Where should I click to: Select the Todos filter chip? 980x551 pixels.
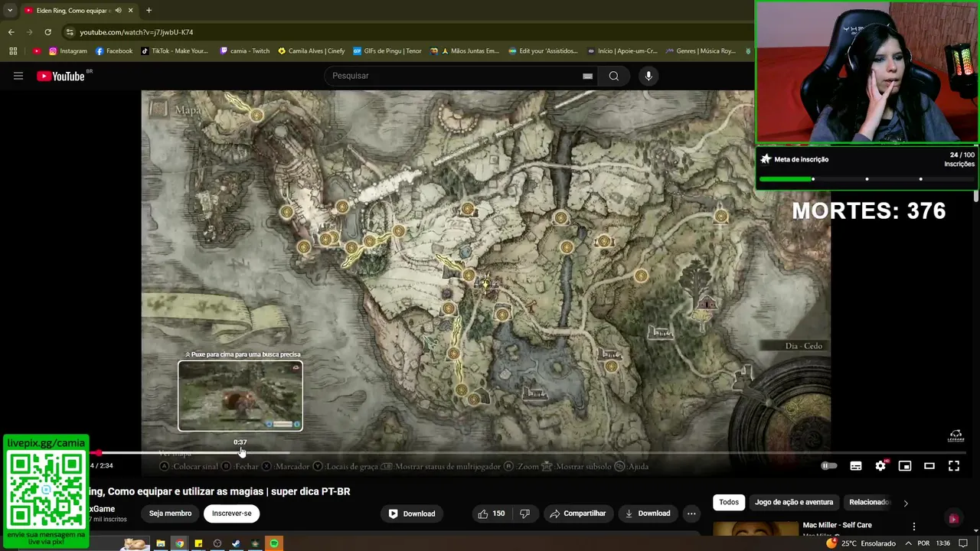tap(729, 502)
